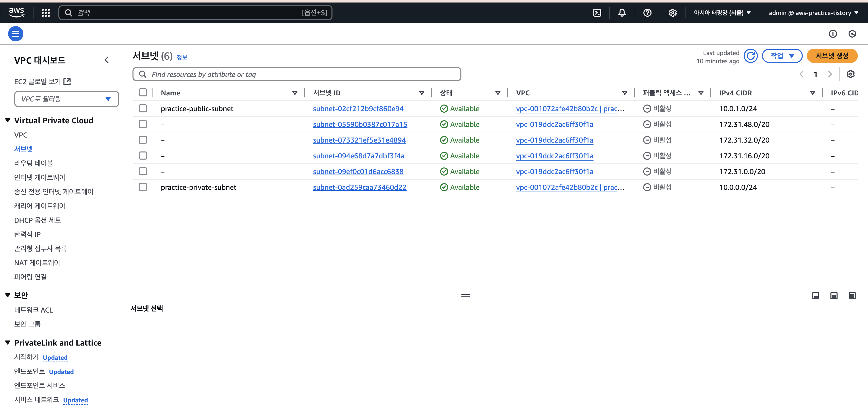Maximize the split panel to full view
Viewport: 868px width, 410px height.
click(852, 296)
